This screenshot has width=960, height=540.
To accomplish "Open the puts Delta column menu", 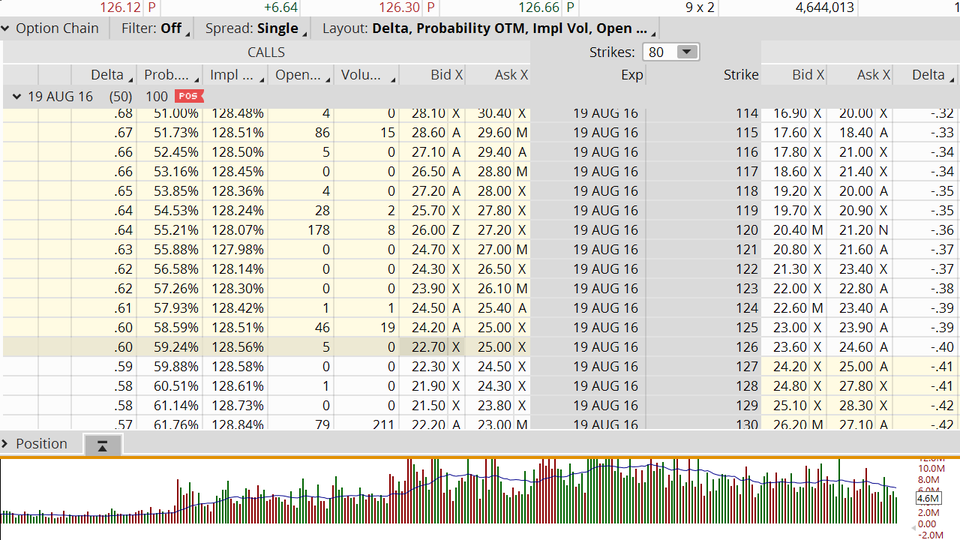I will coord(952,78).
